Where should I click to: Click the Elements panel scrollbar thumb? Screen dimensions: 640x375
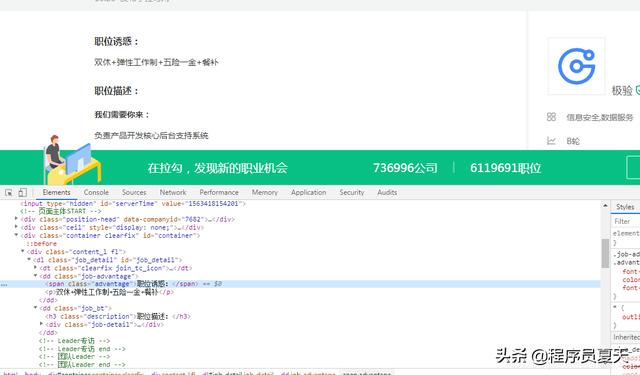pyautogui.click(x=605, y=253)
